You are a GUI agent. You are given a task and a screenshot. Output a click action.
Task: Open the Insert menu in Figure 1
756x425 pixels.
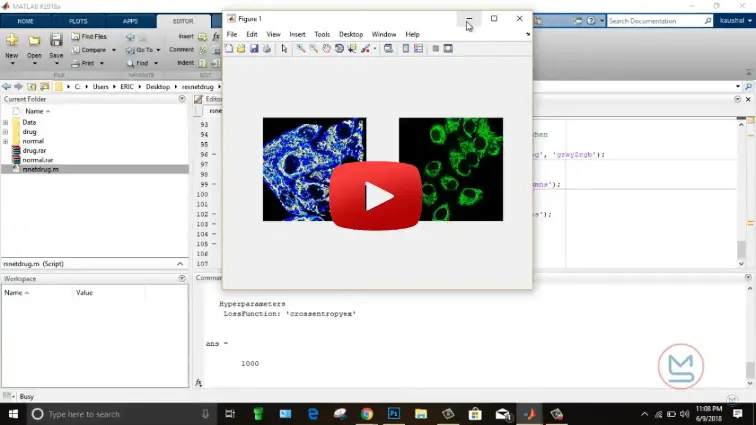[297, 34]
